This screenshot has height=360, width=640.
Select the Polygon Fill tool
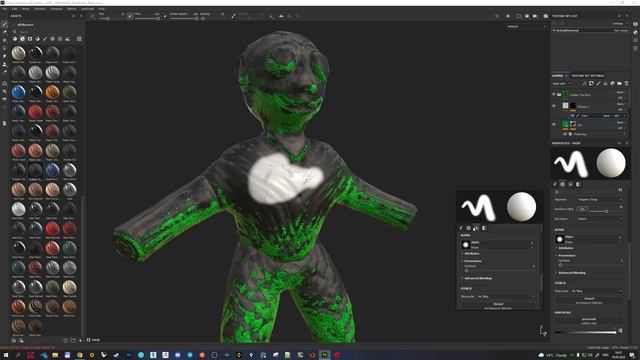click(x=4, y=48)
